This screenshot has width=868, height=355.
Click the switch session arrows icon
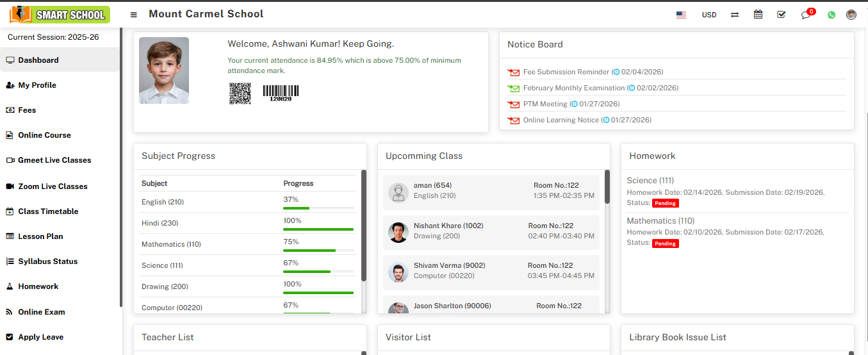(735, 15)
